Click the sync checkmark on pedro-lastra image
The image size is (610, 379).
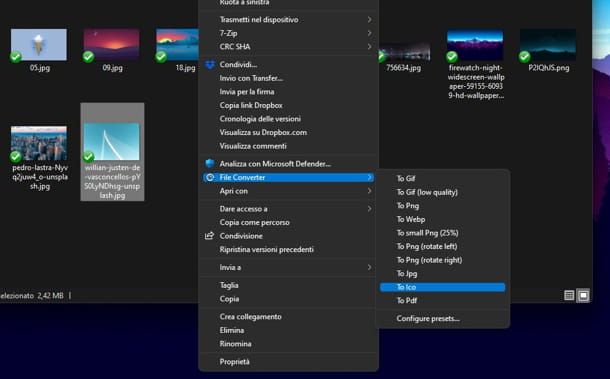coord(16,157)
